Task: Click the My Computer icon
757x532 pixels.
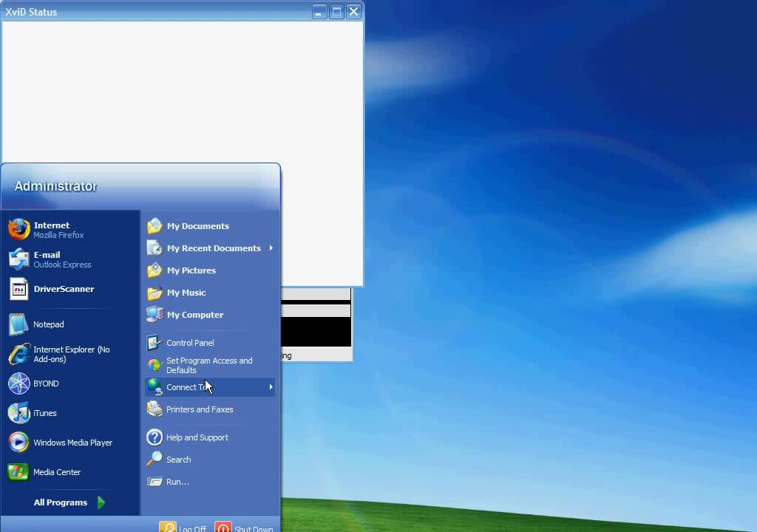Action: 155,315
